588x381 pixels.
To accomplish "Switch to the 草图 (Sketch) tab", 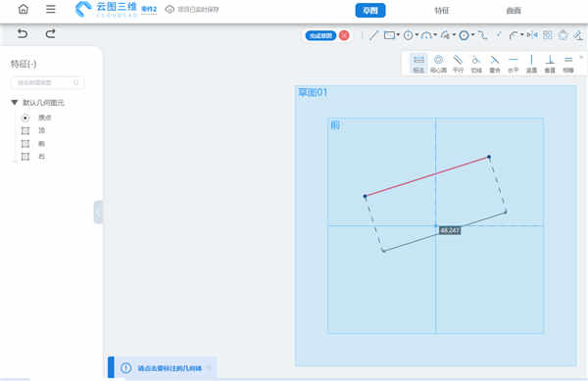I will 370,11.
